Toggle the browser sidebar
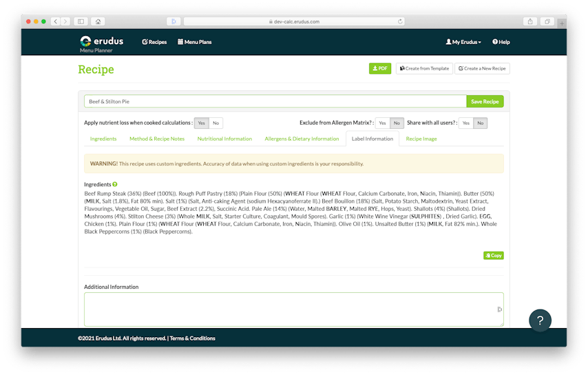The width and height of the screenshot is (588, 375). pyautogui.click(x=81, y=21)
